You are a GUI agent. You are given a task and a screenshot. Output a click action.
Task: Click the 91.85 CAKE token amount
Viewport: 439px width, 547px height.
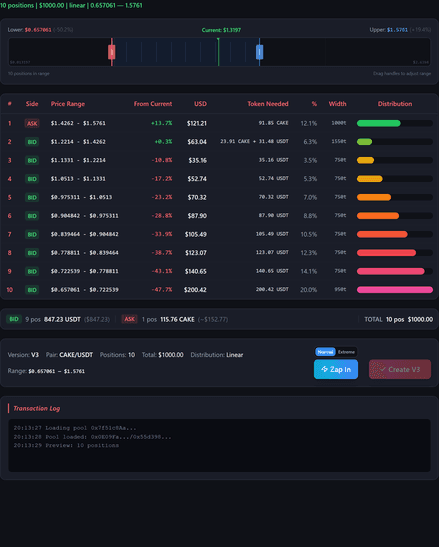click(274, 123)
